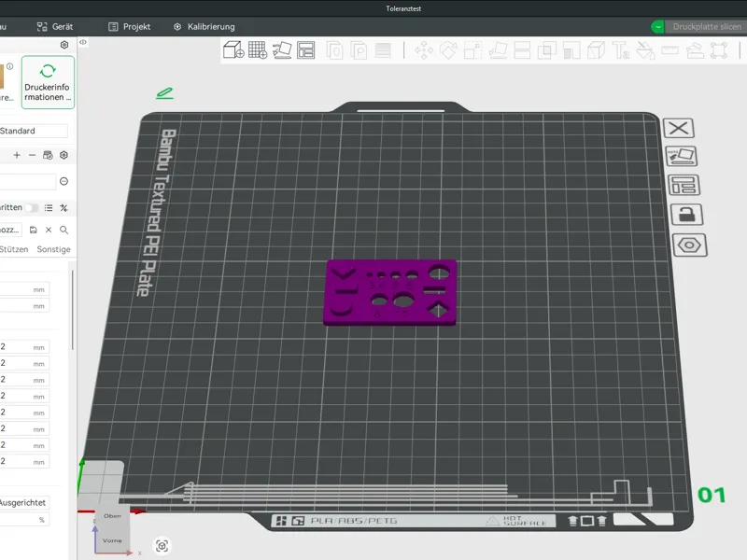The image size is (747, 560).
Task: Click the percent input field
Action: click(25, 520)
